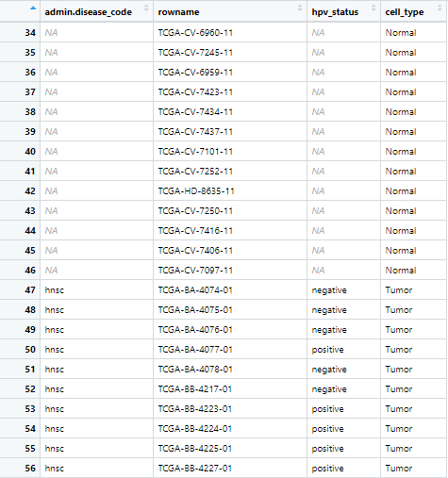Viewport: 448px width, 478px height.
Task: Click cell TCGA-HD-8635-11
Action: tap(196, 191)
